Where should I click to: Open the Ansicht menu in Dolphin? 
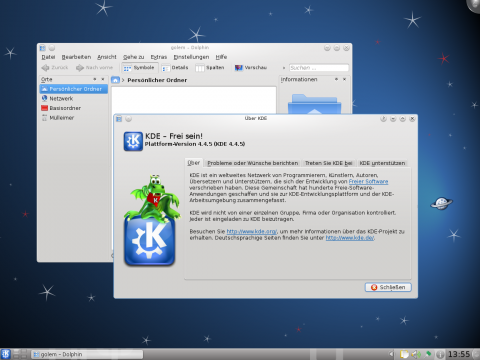[107, 57]
